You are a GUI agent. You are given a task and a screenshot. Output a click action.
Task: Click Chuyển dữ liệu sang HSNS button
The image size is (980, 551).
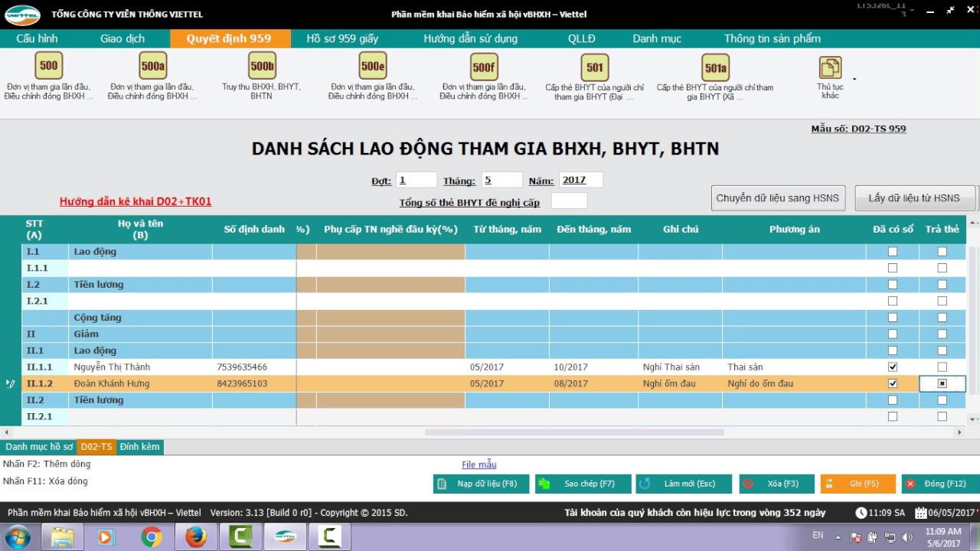pos(777,198)
